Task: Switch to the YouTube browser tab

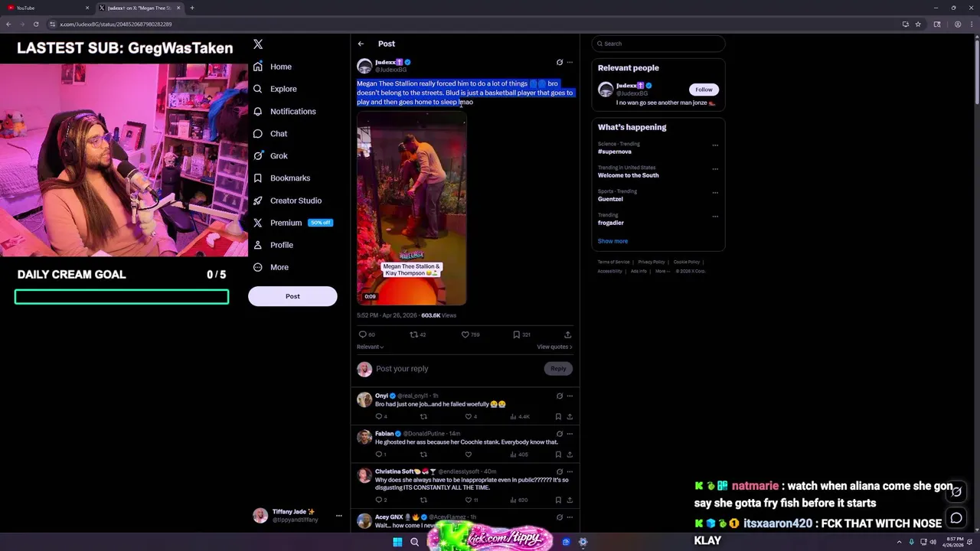Action: [47, 8]
